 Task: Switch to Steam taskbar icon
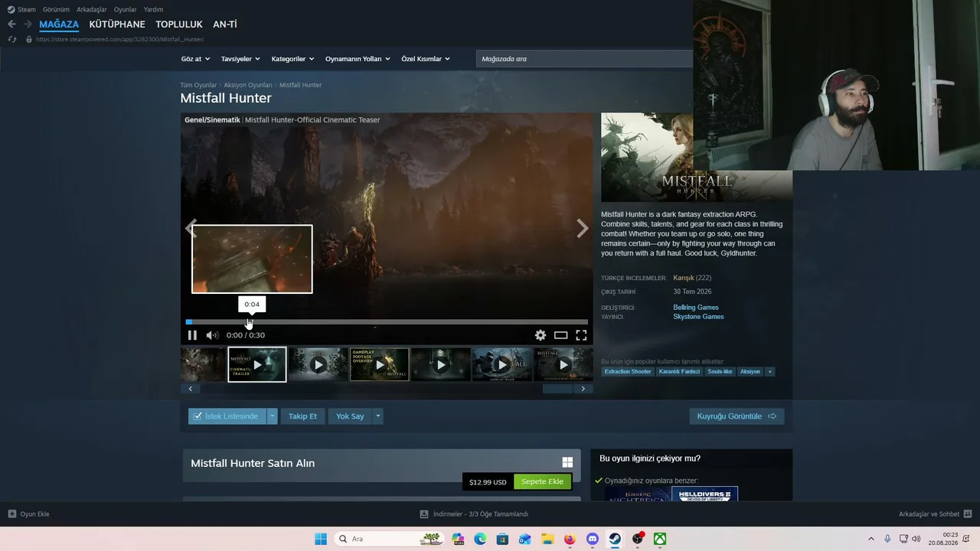pyautogui.click(x=615, y=539)
